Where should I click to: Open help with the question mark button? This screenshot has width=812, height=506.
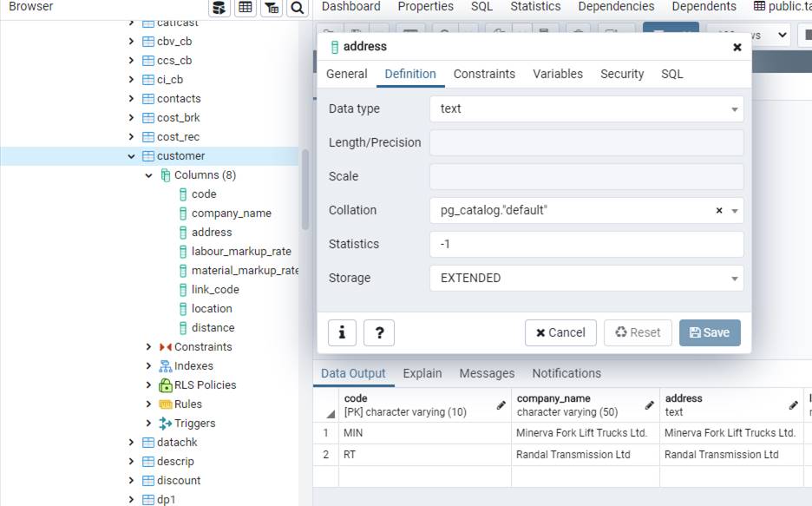tap(379, 332)
